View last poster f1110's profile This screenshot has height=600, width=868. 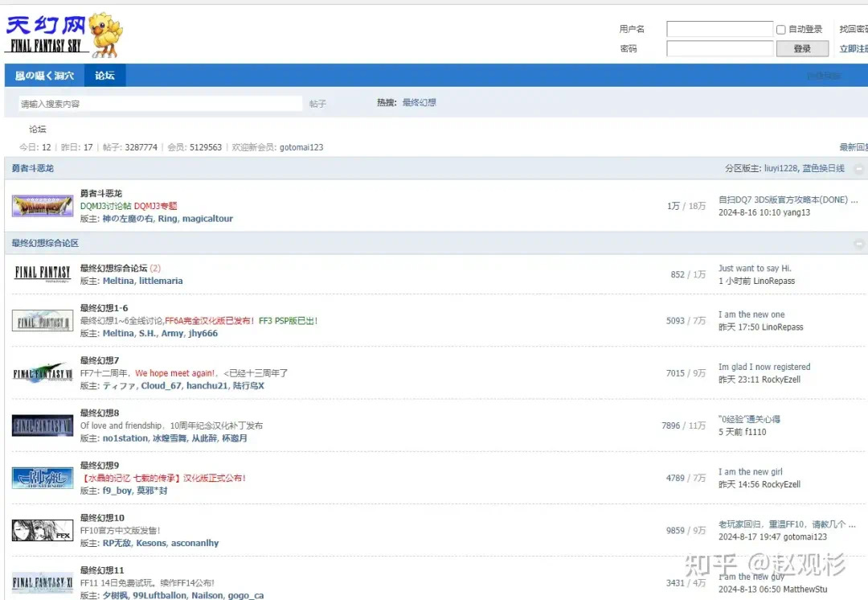755,432
